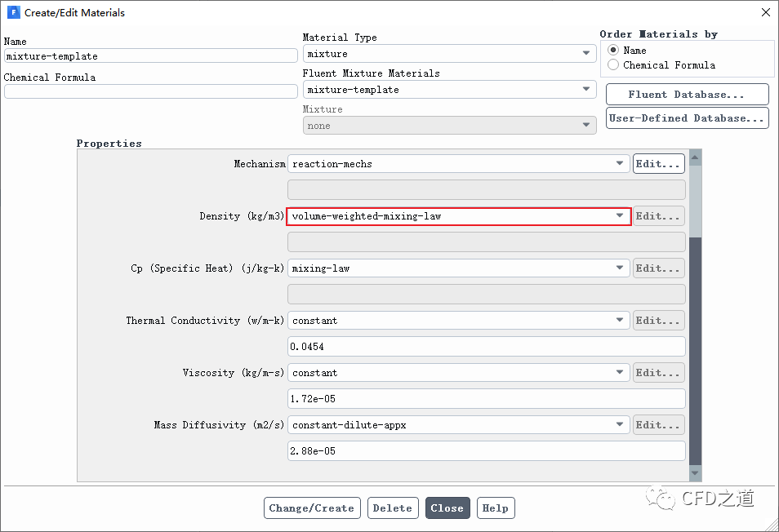Image resolution: width=779 pixels, height=532 pixels.
Task: Open the User-Defined Database
Action: (x=687, y=118)
